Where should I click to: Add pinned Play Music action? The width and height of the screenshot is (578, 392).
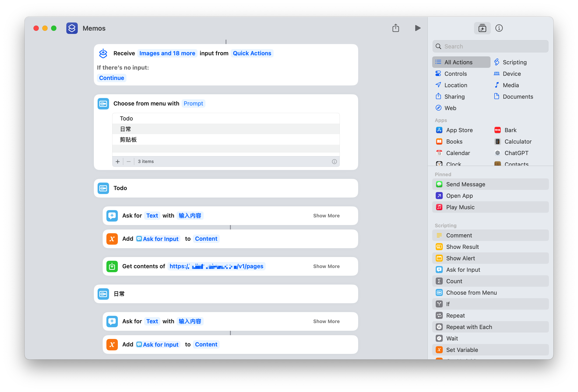pos(490,207)
